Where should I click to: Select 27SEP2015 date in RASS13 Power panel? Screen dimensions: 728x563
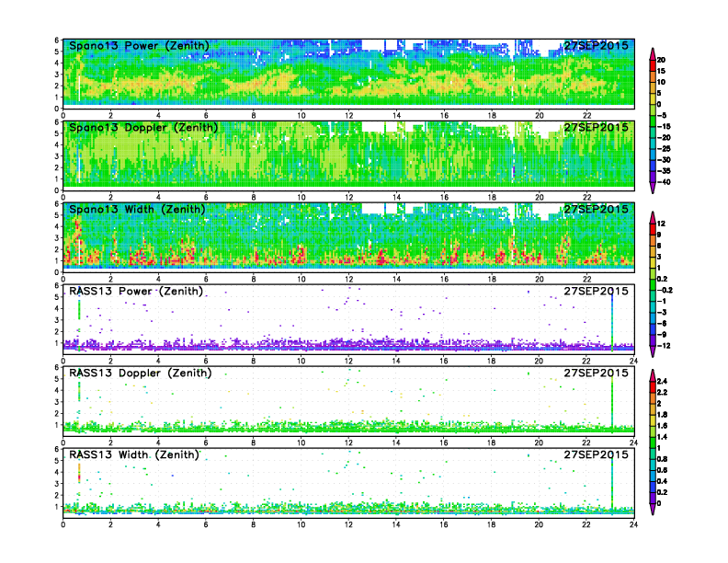click(597, 291)
